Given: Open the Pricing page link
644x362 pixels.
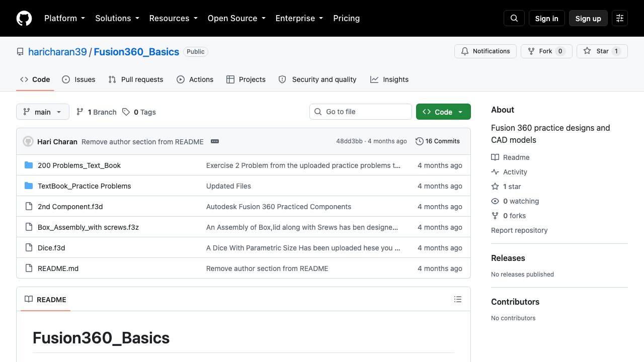Looking at the screenshot, I should pos(346,18).
